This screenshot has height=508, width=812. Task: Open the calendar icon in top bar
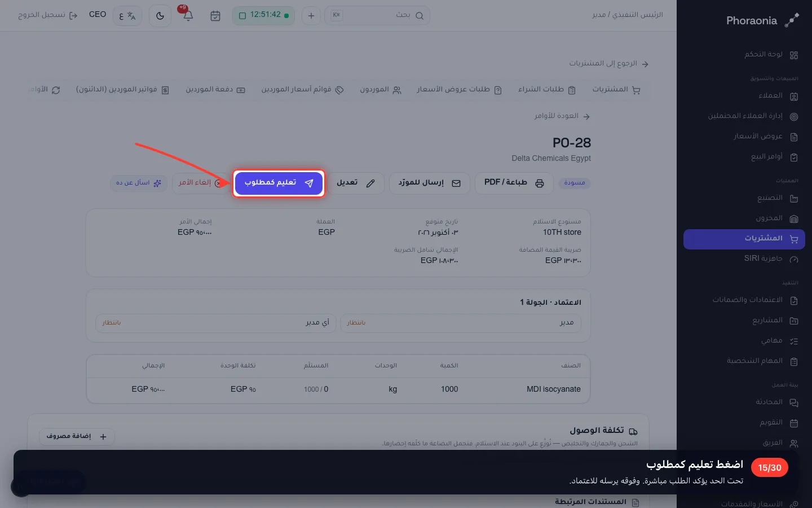coord(215,16)
